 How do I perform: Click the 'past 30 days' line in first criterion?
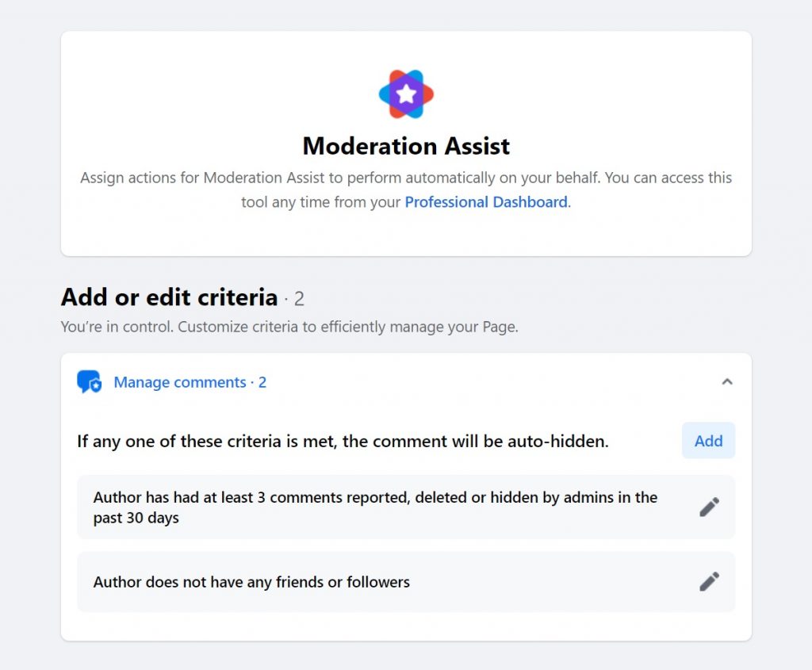point(136,518)
